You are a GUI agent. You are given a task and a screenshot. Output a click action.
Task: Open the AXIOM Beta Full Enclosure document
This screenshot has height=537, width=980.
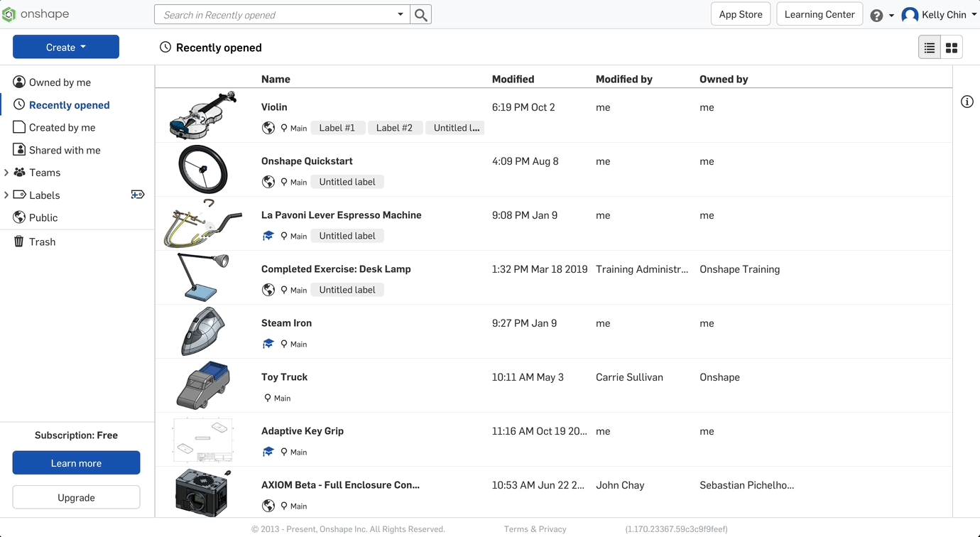pyautogui.click(x=340, y=485)
